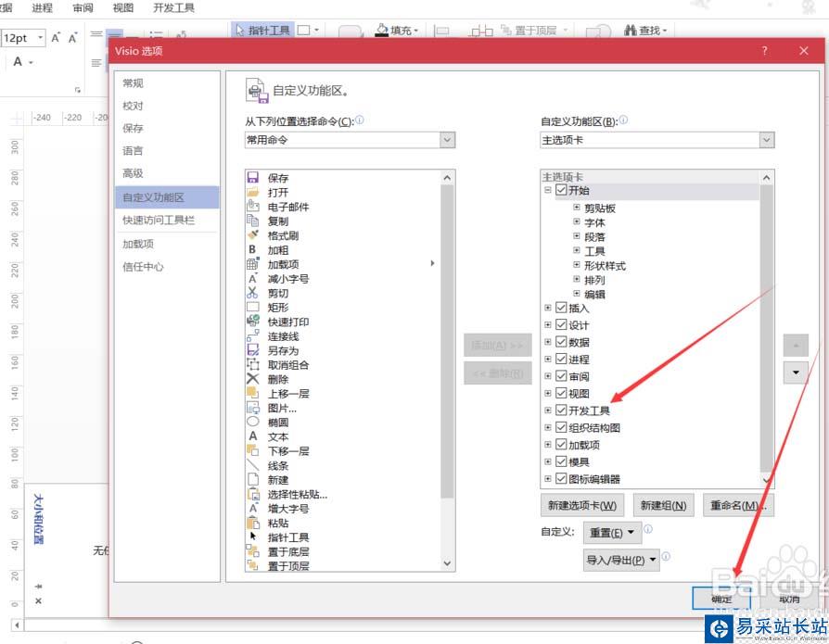Select the Add-ins command icon
Viewport: 829px width, 644px height.
click(253, 263)
